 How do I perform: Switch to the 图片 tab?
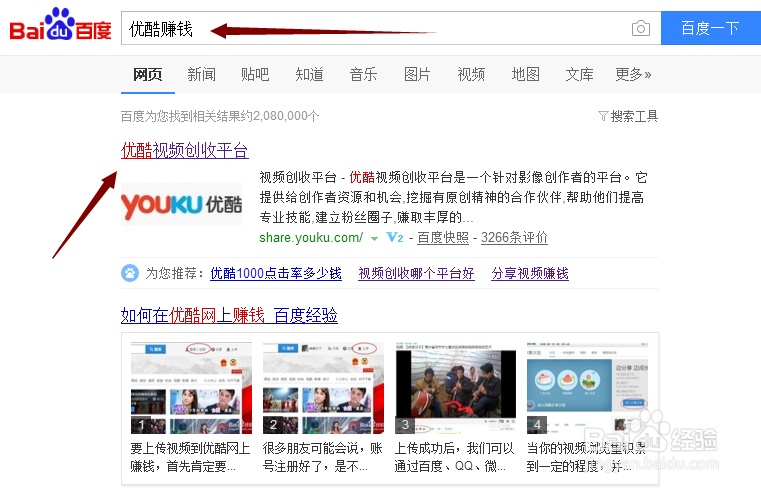[x=417, y=74]
